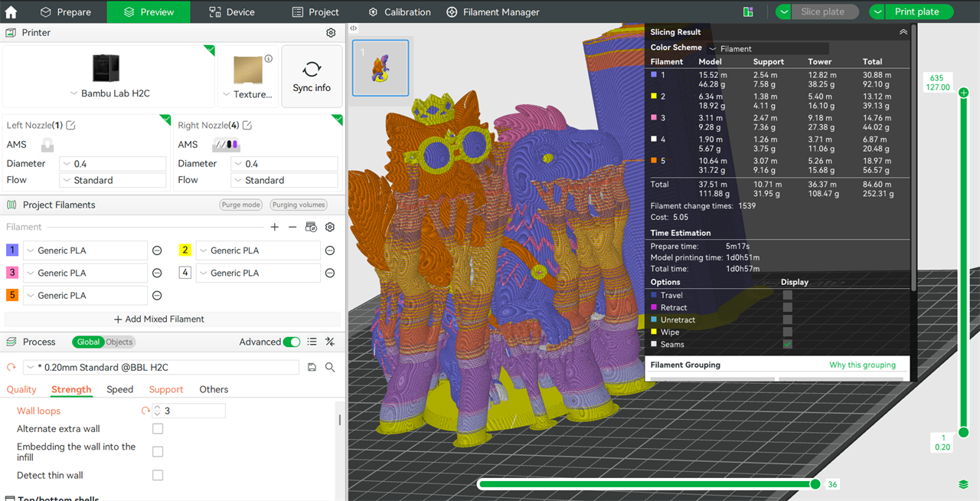980x501 pixels.
Task: Open filament AMS sync icon
Action: [x=311, y=227]
